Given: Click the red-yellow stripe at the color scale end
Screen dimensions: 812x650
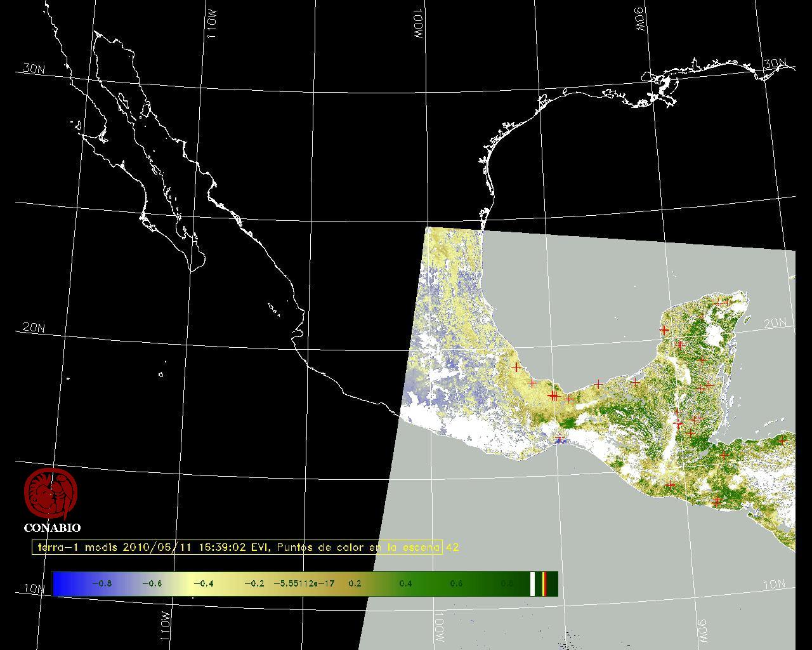Looking at the screenshot, I should point(544,583).
